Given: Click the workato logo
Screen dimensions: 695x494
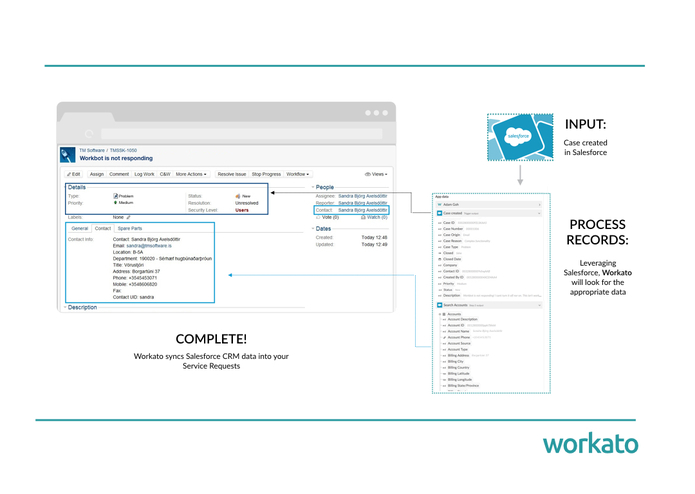Looking at the screenshot, I should tap(590, 443).
